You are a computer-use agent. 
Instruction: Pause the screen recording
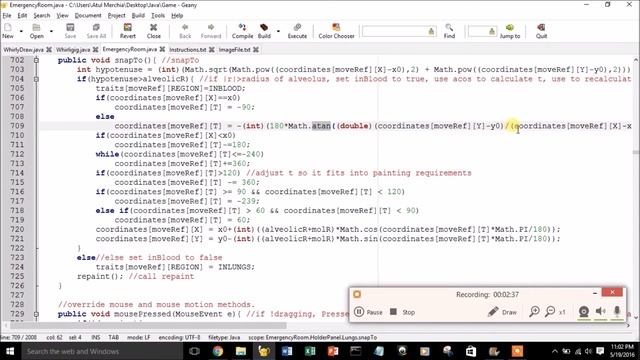368,312
